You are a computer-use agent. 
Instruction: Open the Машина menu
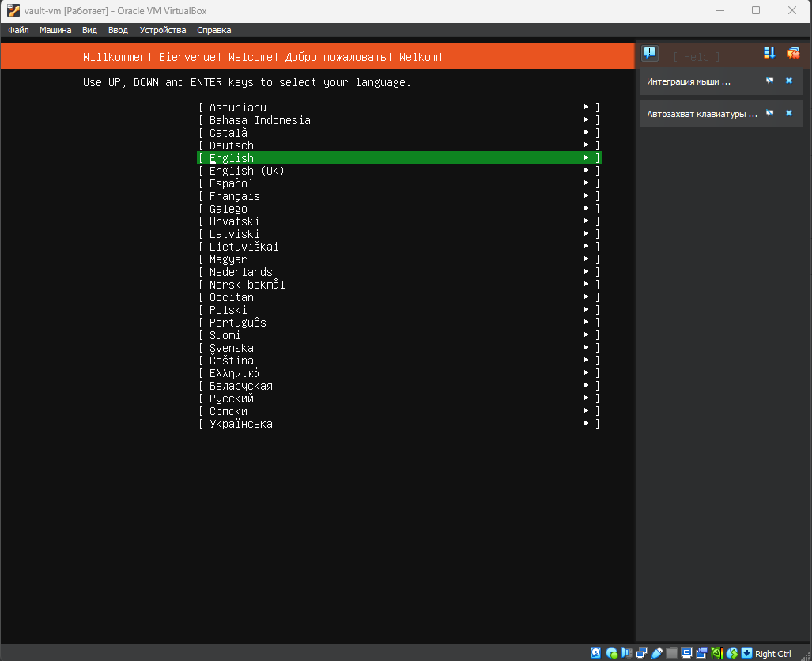point(55,30)
